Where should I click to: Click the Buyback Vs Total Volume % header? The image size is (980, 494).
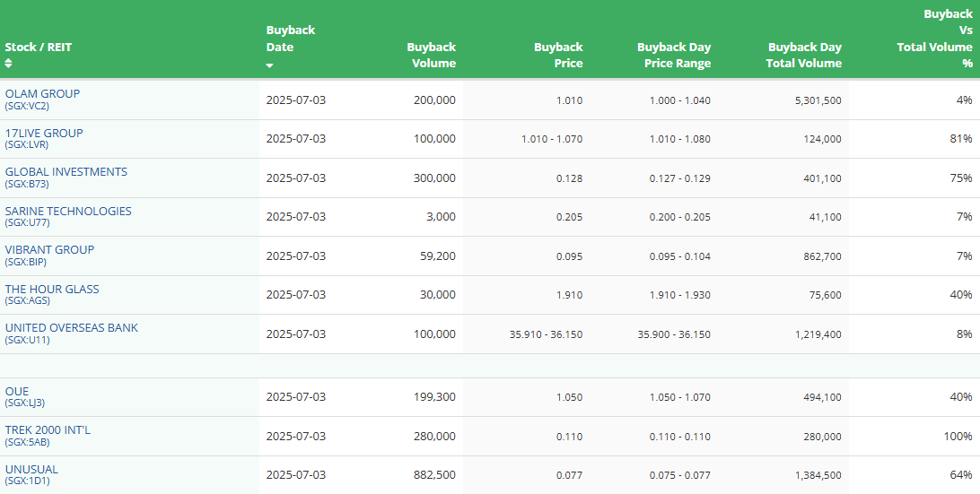(x=935, y=39)
